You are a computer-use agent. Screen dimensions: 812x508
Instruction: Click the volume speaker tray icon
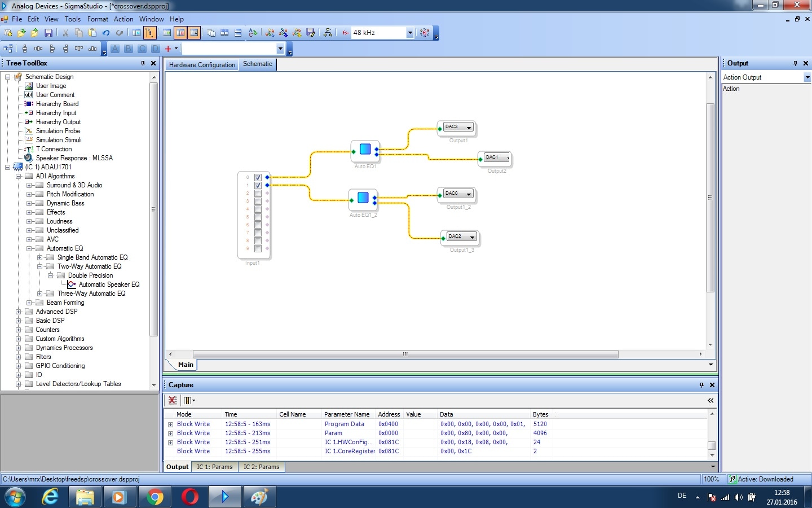(738, 497)
